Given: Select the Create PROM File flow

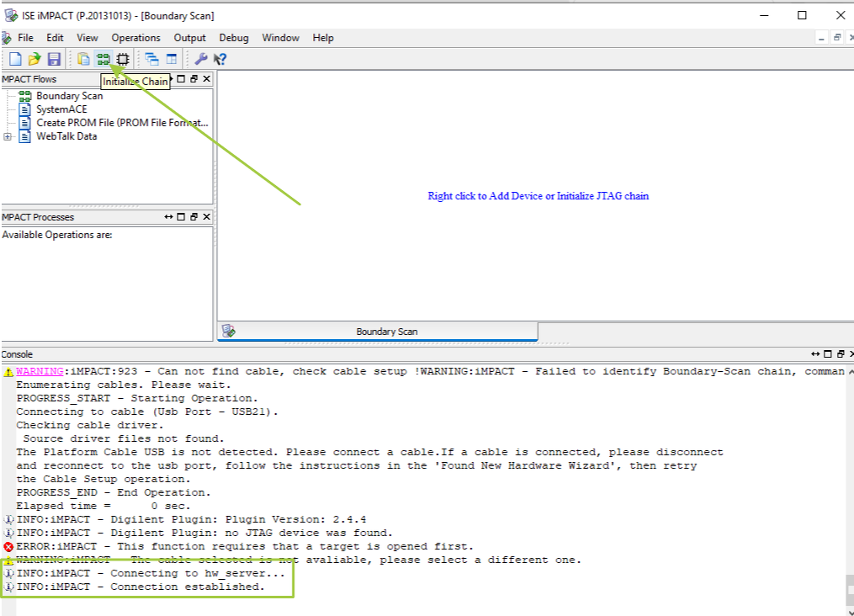Looking at the screenshot, I should coord(122,123).
